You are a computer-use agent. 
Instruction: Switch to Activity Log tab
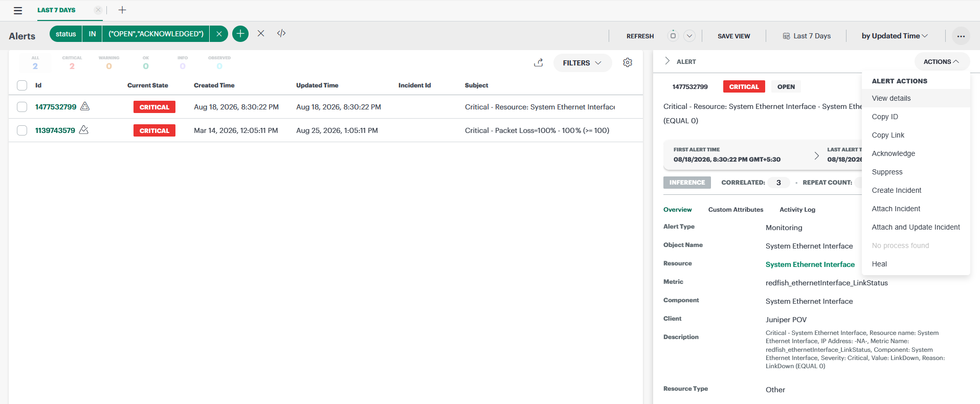tap(797, 210)
